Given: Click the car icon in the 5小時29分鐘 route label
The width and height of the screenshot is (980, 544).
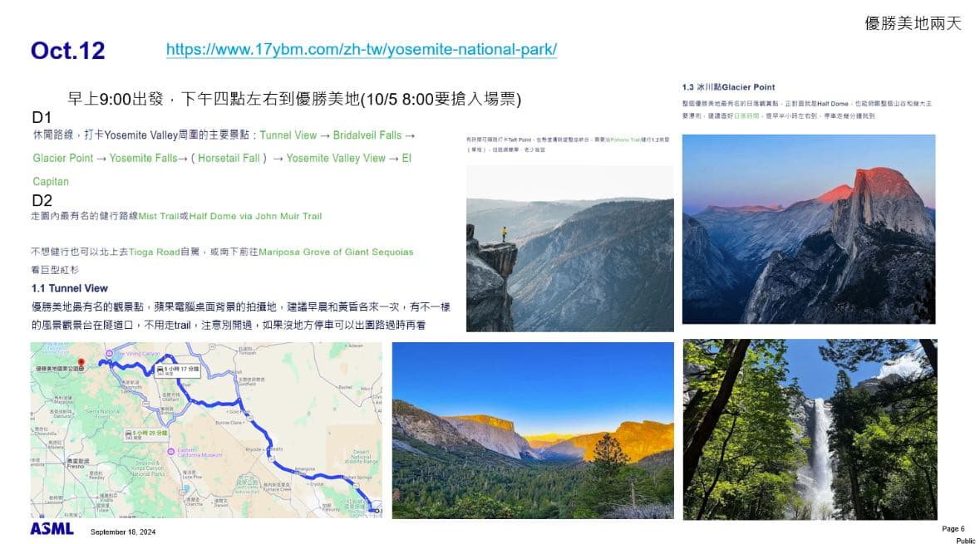Looking at the screenshot, I should pos(130,433).
